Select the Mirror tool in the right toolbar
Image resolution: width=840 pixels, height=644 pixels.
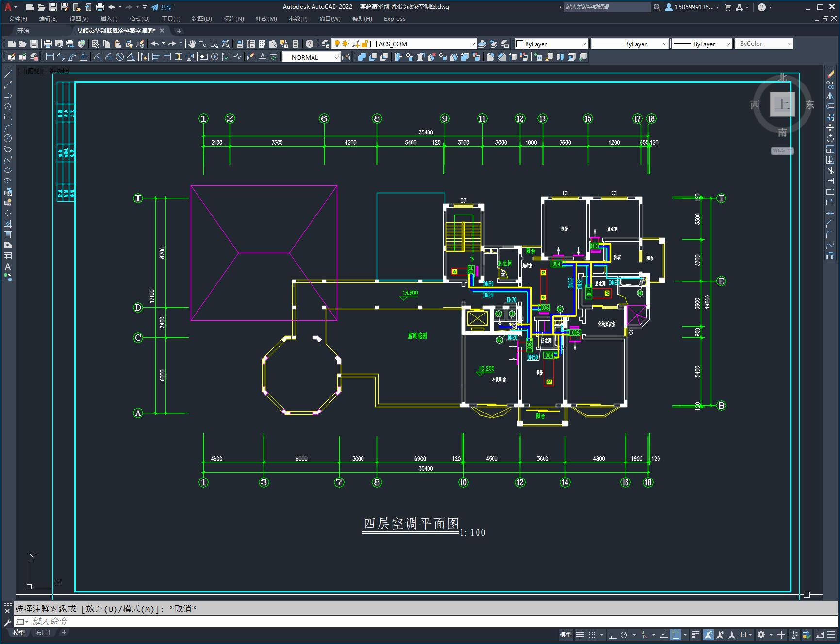pos(830,96)
